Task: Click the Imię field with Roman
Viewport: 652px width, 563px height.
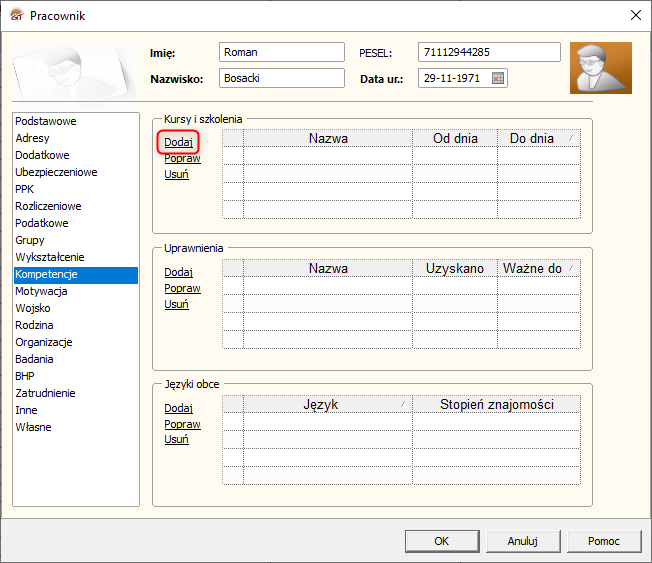Action: pos(282,52)
